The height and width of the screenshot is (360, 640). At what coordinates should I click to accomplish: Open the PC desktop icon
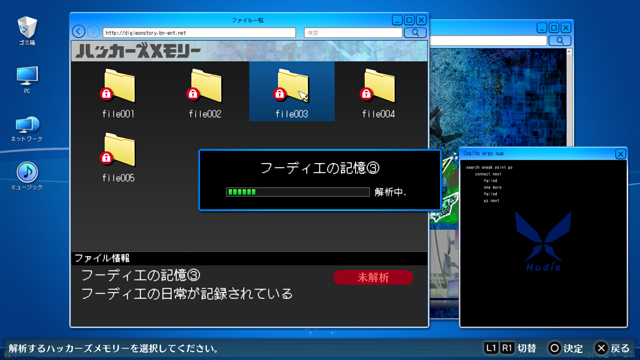pos(27,80)
